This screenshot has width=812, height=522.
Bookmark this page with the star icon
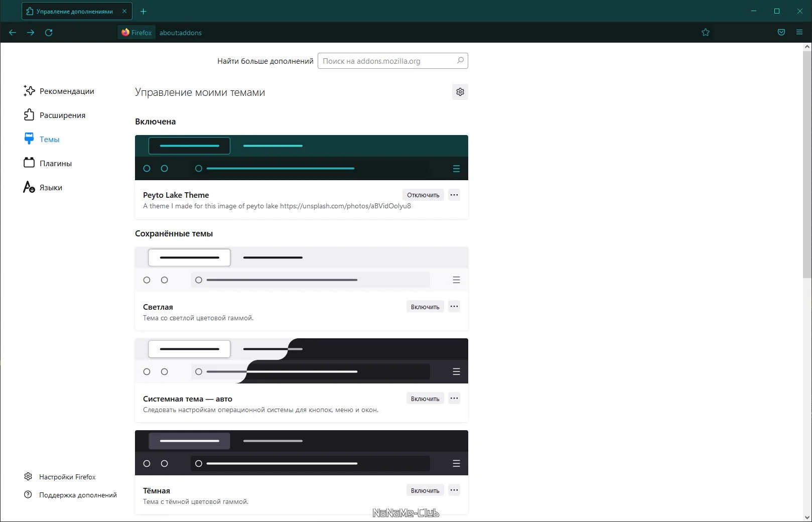click(x=706, y=33)
